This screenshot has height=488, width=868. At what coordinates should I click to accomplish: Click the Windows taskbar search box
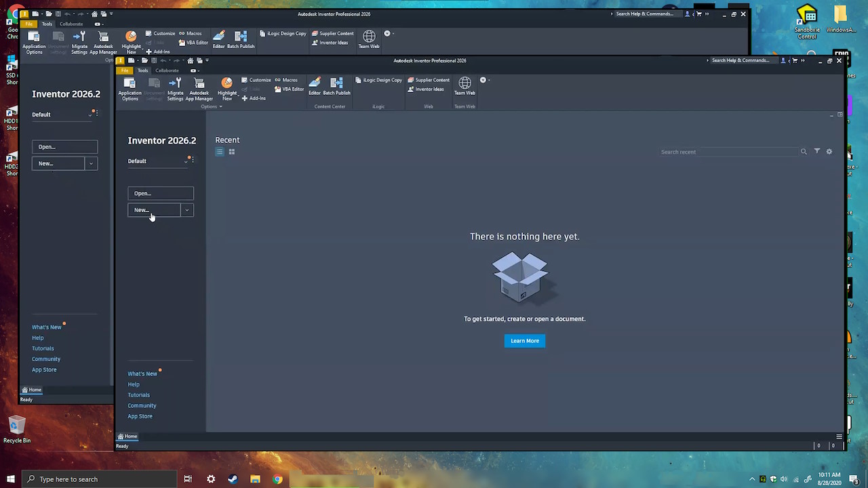tap(100, 479)
